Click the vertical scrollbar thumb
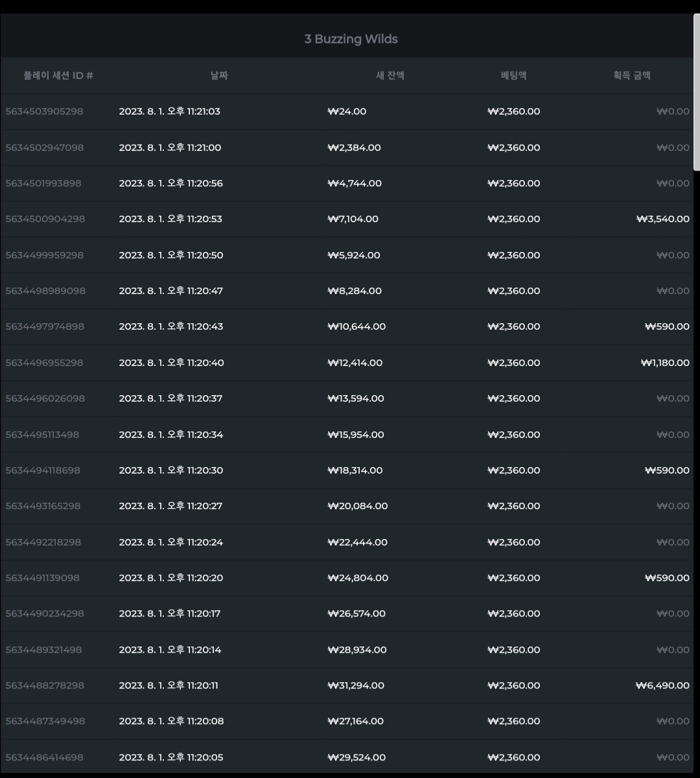Screen dimensions: 700x778 point(697,91)
